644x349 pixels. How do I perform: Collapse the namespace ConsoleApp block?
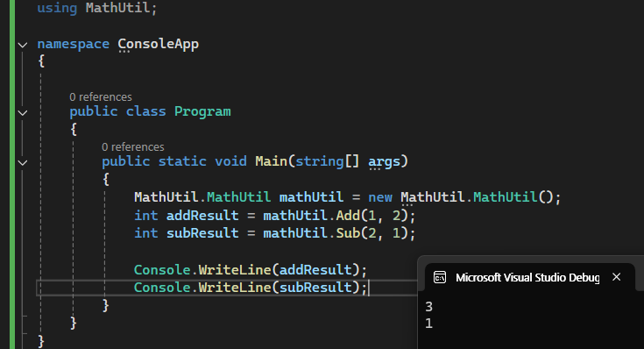[23, 45]
